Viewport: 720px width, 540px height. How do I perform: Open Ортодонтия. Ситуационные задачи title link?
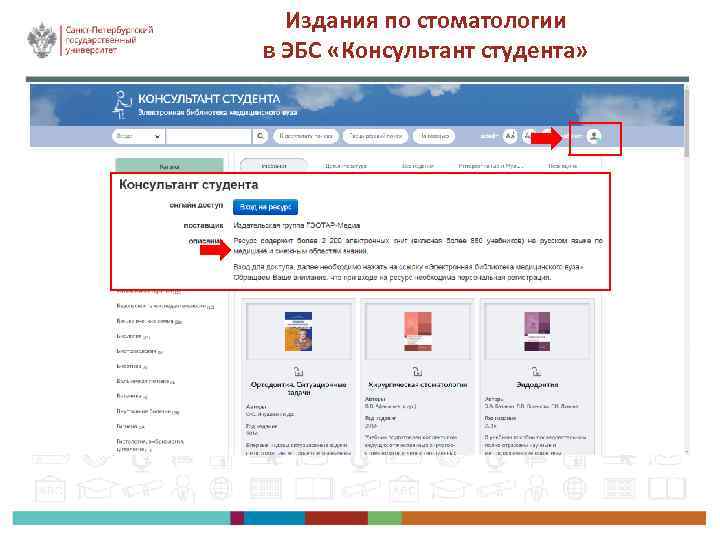pos(298,388)
